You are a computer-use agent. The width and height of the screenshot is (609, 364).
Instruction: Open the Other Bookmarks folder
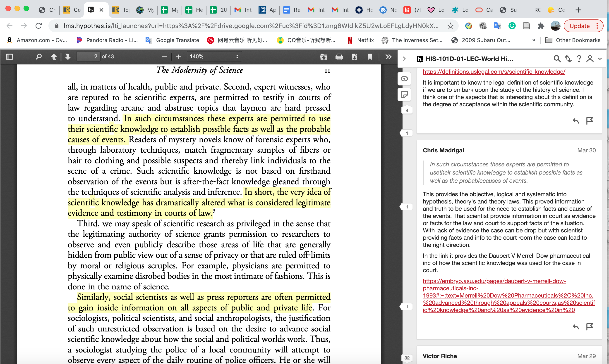pos(573,40)
